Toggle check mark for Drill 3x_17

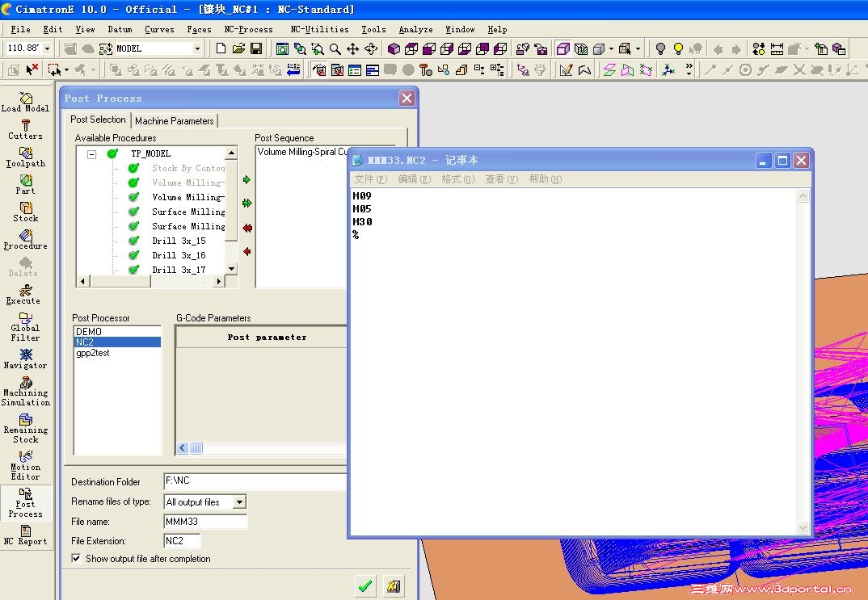133,269
